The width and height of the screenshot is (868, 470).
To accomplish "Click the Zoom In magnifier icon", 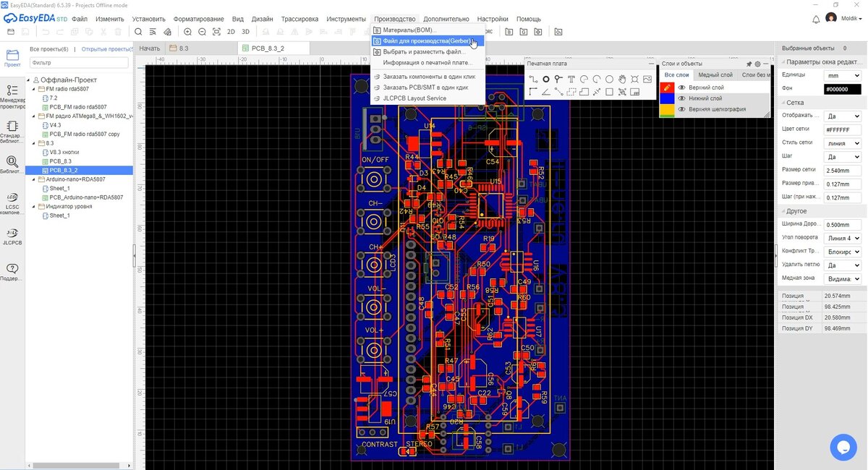I will (188, 32).
